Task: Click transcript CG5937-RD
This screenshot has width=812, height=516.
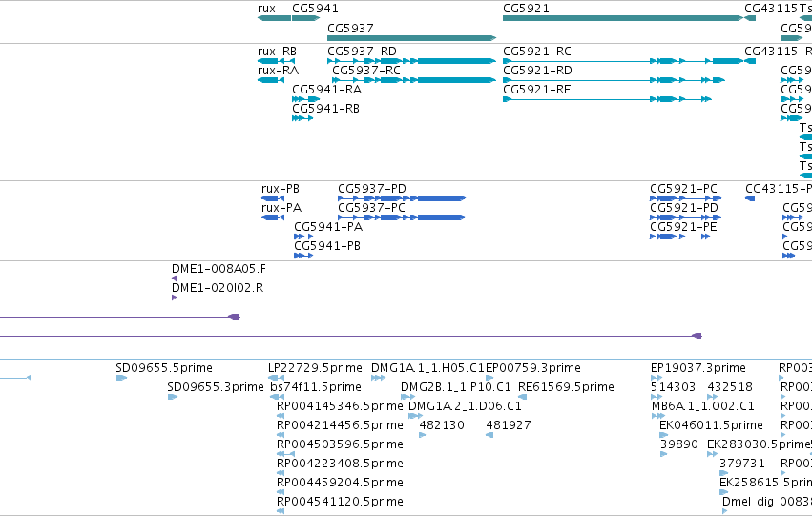Action: pos(411,61)
